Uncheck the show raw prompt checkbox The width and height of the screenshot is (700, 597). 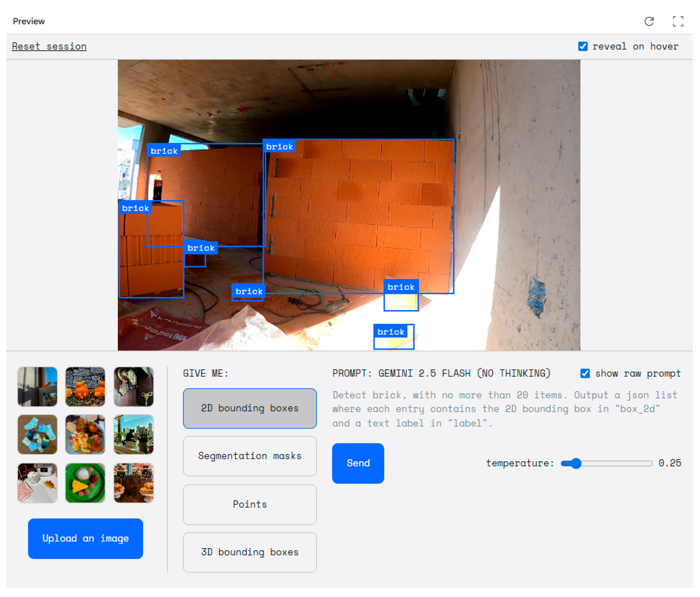pos(585,373)
